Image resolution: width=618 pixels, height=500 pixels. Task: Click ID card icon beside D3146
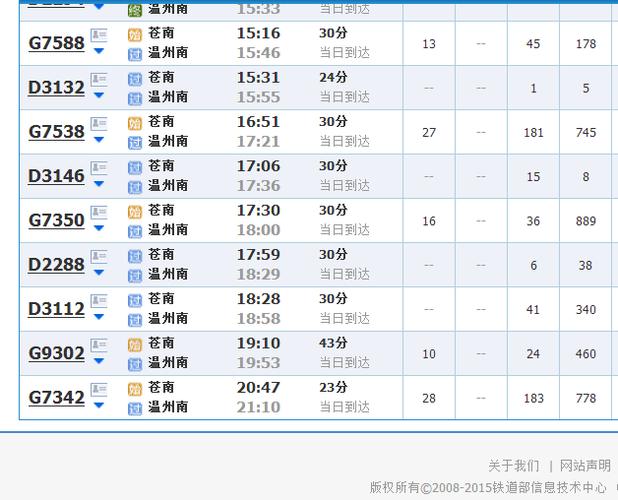pyautogui.click(x=99, y=168)
